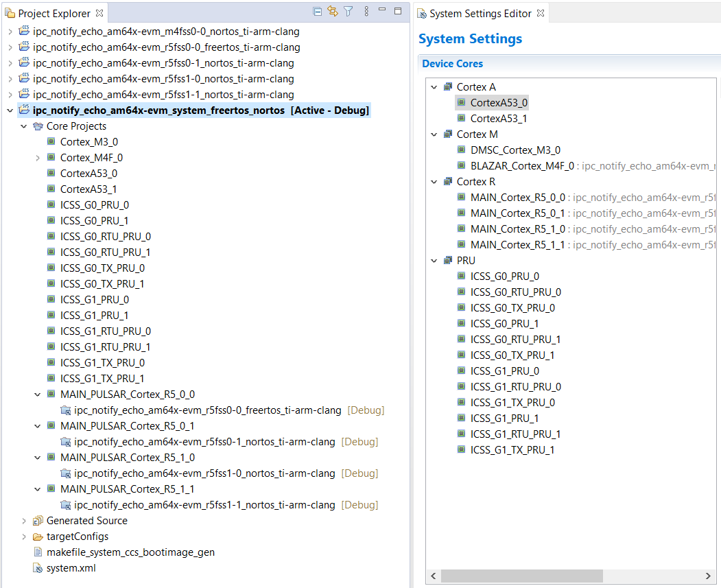Click the Device Cores horizontal scrollbar right arrow
Viewport: 721px width, 588px height.
click(x=709, y=576)
